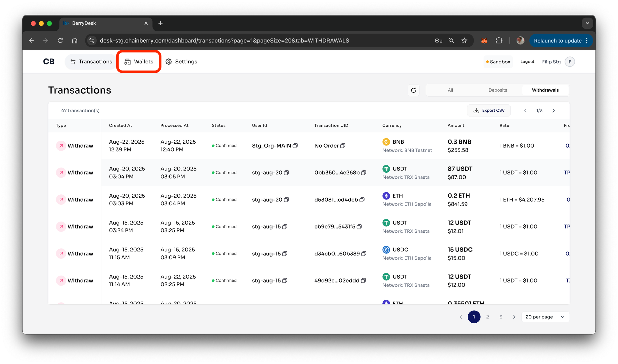Copy transaction UID d53081...cd4deb
The height and width of the screenshot is (364, 618).
click(x=362, y=200)
